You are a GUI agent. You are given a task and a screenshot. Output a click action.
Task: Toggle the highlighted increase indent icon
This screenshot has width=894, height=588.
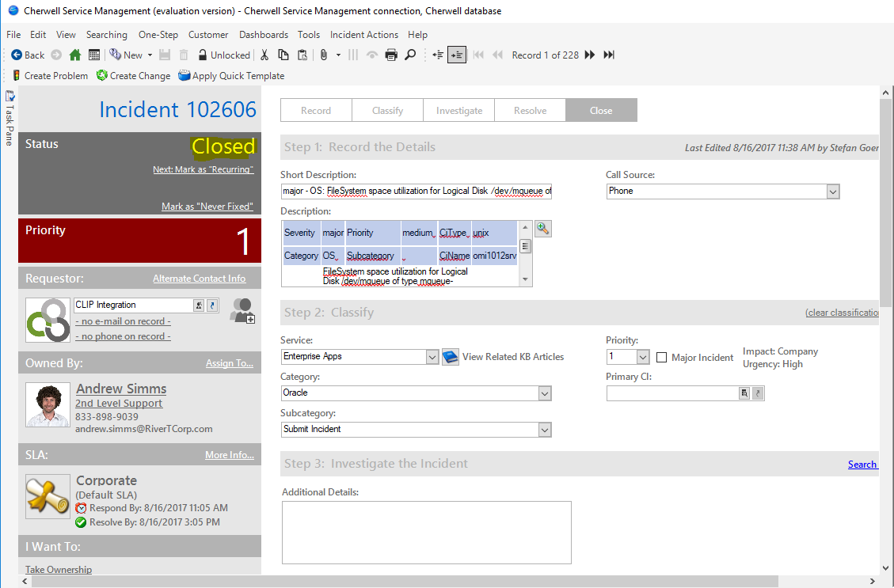point(457,55)
